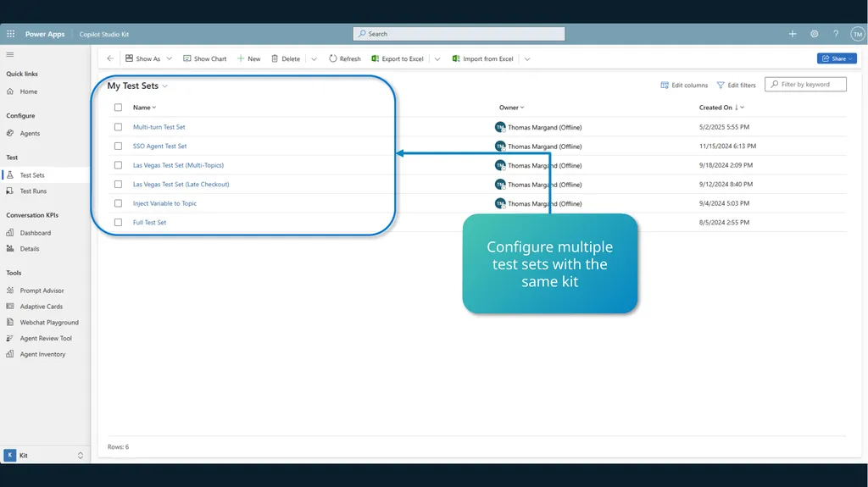The height and width of the screenshot is (487, 868).
Task: Click the plus icon in top header
Action: coord(793,34)
